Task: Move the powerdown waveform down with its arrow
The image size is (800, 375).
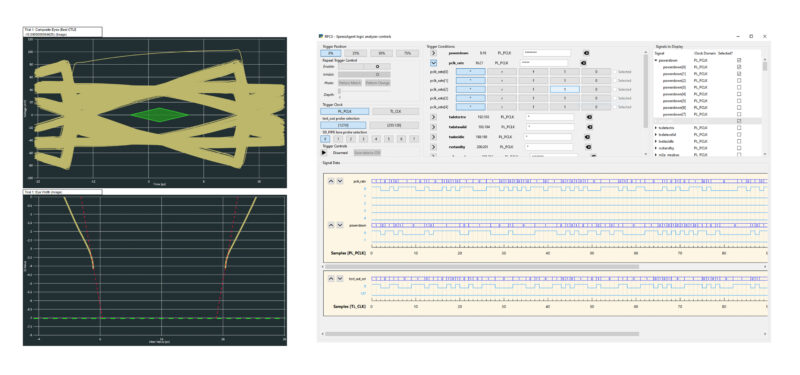Action: pyautogui.click(x=340, y=225)
